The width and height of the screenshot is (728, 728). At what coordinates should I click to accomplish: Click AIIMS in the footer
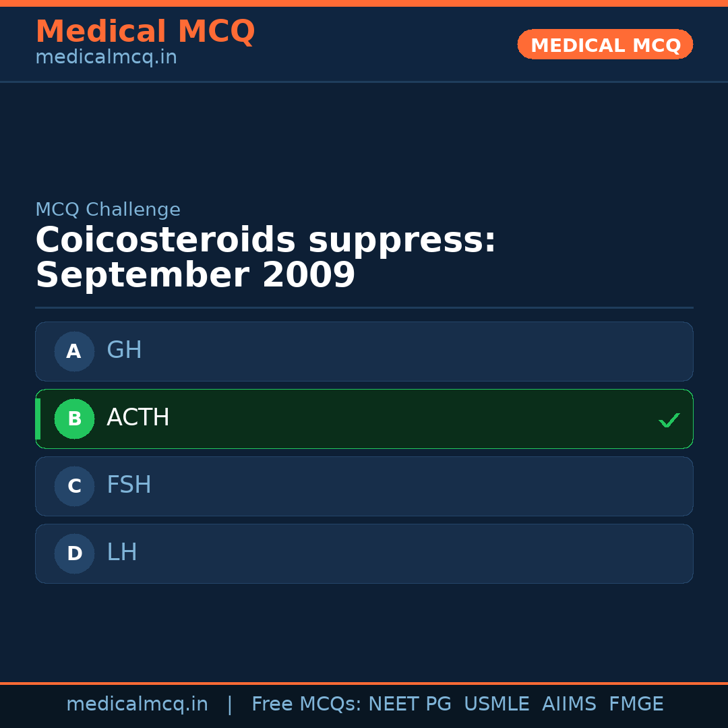tap(569, 704)
